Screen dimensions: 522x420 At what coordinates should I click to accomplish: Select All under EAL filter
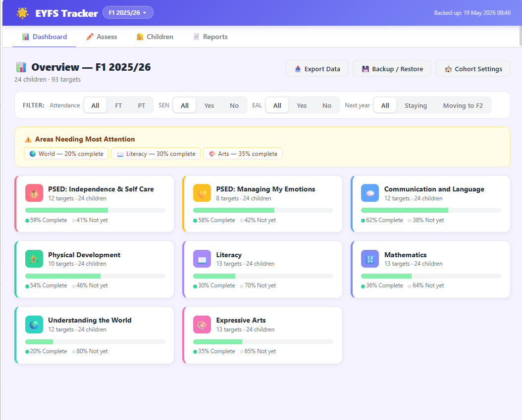[x=277, y=105]
